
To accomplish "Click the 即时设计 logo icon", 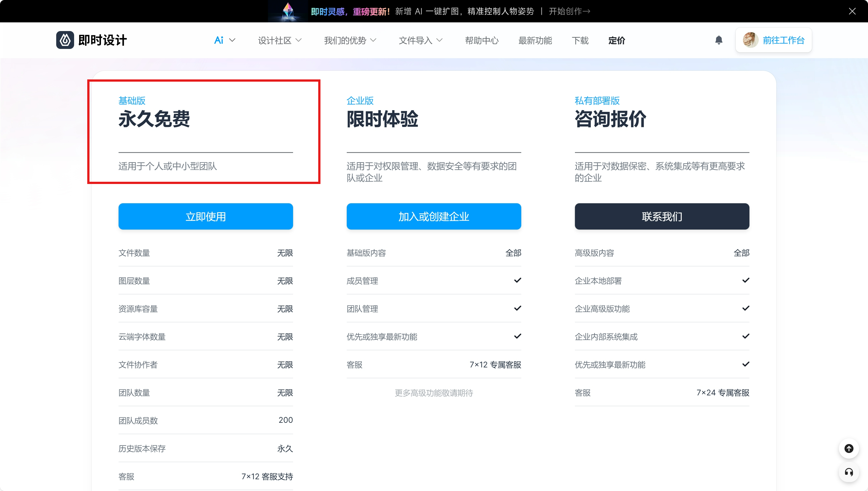I will [x=65, y=40].
